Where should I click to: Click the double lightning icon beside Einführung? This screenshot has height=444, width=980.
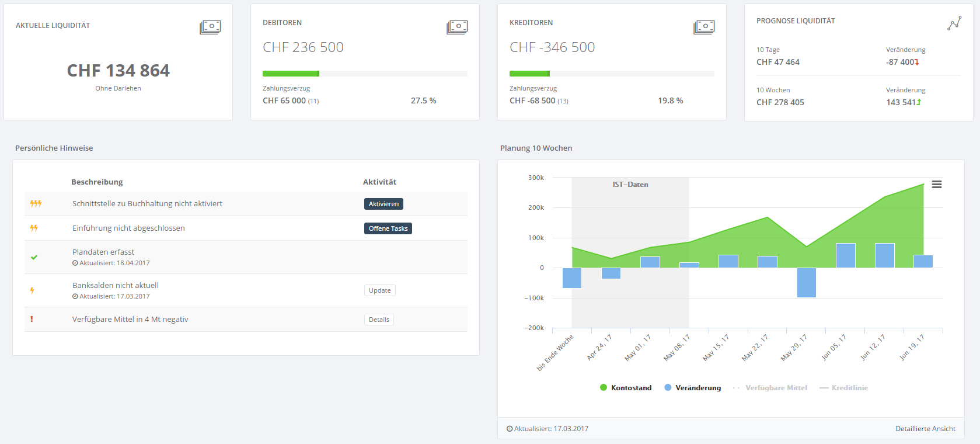[x=34, y=228]
